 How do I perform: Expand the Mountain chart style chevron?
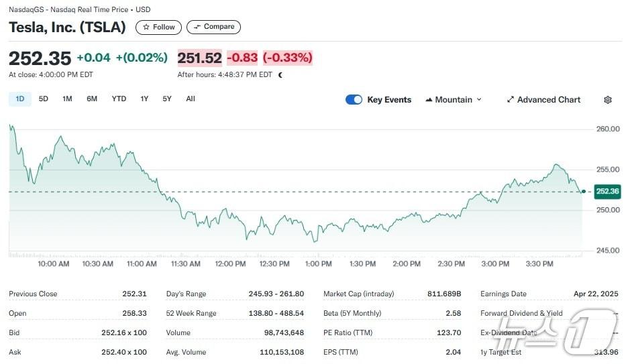click(x=479, y=100)
